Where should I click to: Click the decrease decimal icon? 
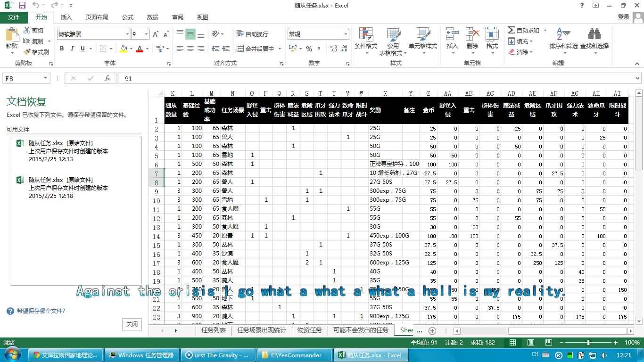coord(344,49)
